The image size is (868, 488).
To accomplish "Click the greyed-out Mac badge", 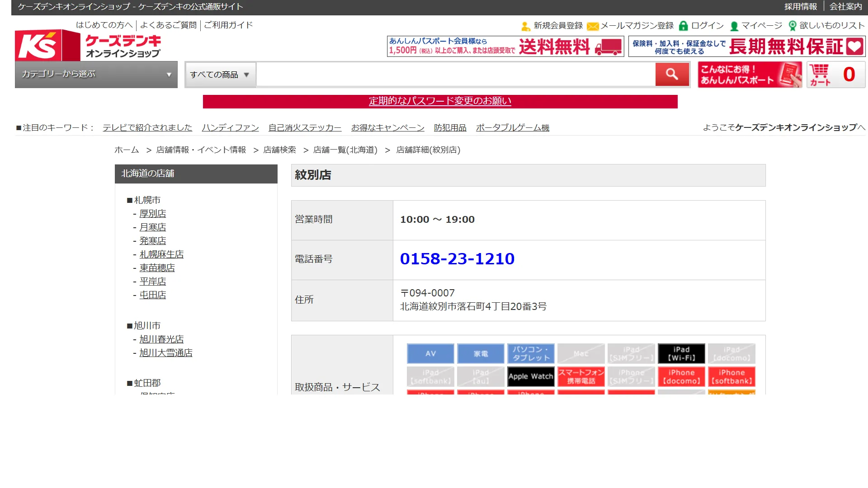I will [581, 354].
